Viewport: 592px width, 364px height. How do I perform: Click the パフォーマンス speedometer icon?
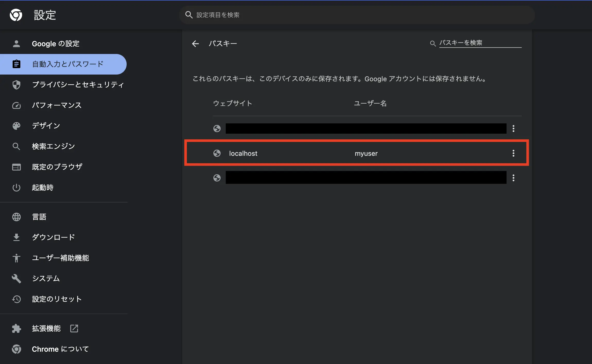point(16,105)
